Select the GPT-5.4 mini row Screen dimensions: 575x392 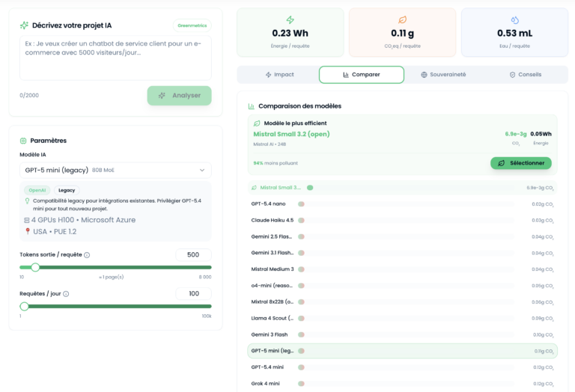point(402,367)
